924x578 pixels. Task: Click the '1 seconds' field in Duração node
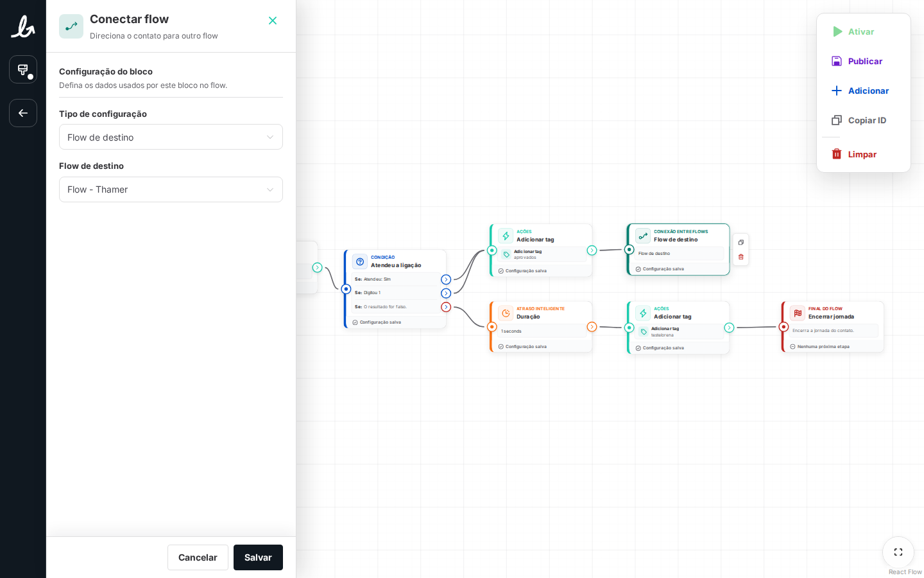click(542, 331)
